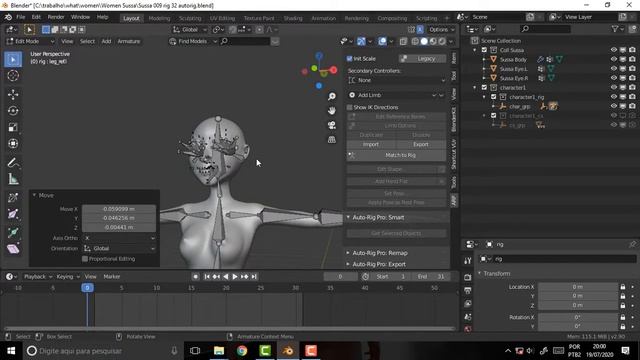Jump to the timeline end frame
The height and width of the screenshot is (360, 640).
[254, 277]
